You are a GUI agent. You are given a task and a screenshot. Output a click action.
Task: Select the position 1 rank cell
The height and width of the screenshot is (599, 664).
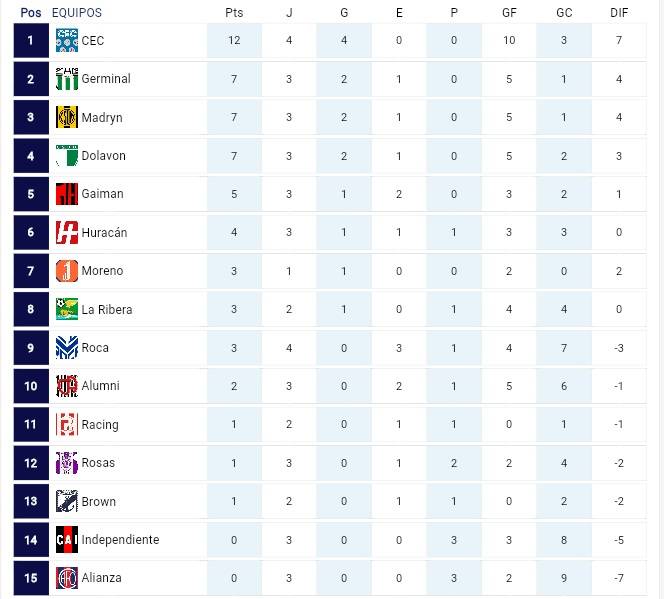tap(31, 40)
